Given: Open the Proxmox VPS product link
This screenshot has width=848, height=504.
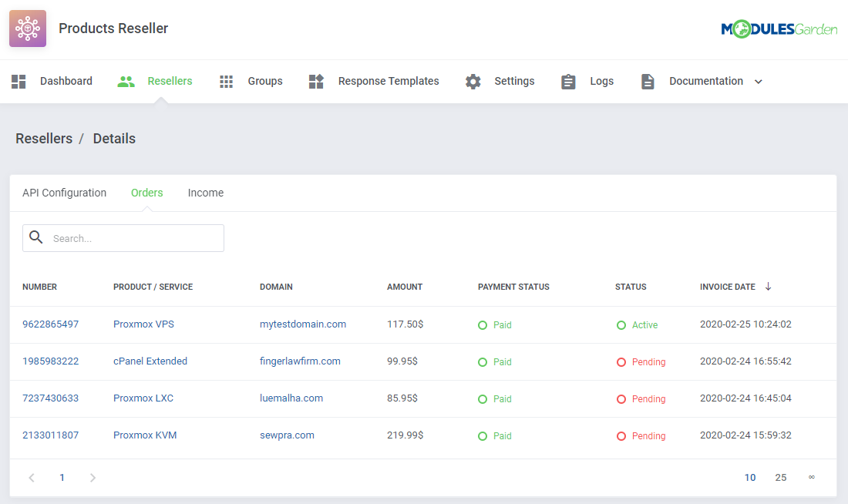Looking at the screenshot, I should pos(144,324).
